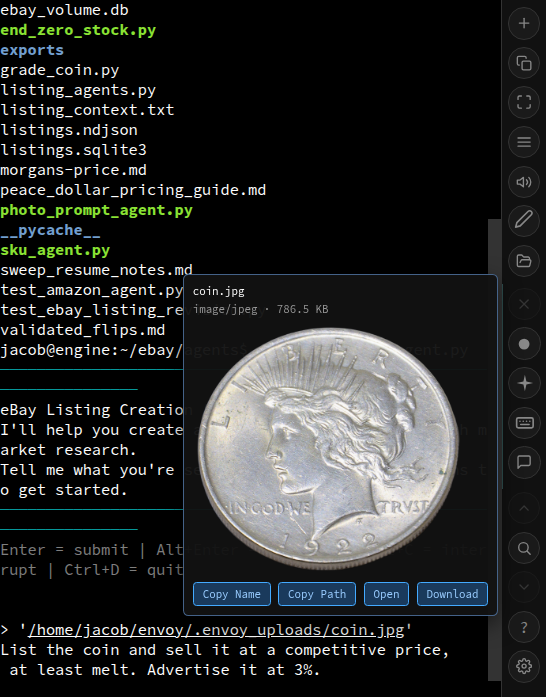Click the plus new session icon
This screenshot has height=697, width=546.
coord(524,23)
